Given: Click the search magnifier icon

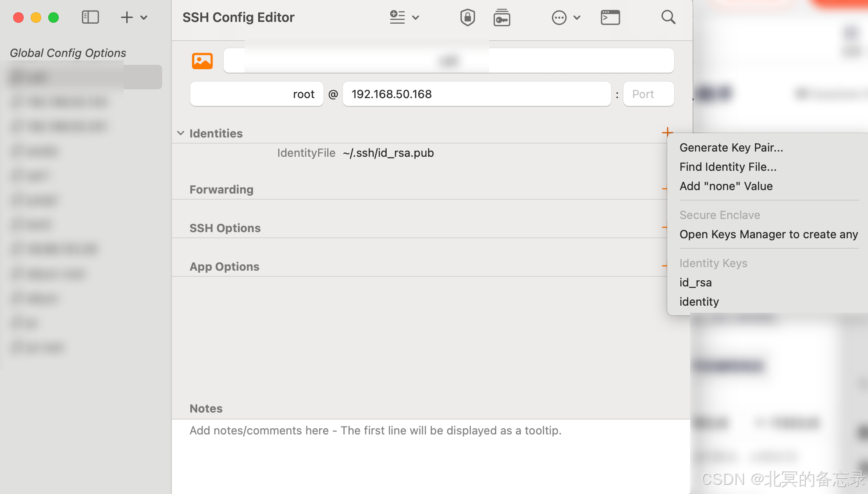Looking at the screenshot, I should pos(668,18).
